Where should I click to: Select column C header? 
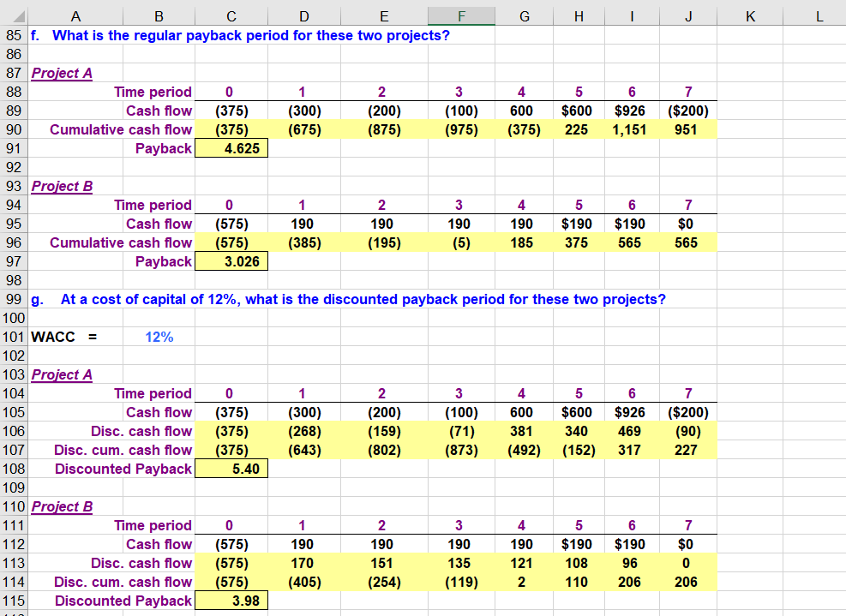click(x=231, y=16)
